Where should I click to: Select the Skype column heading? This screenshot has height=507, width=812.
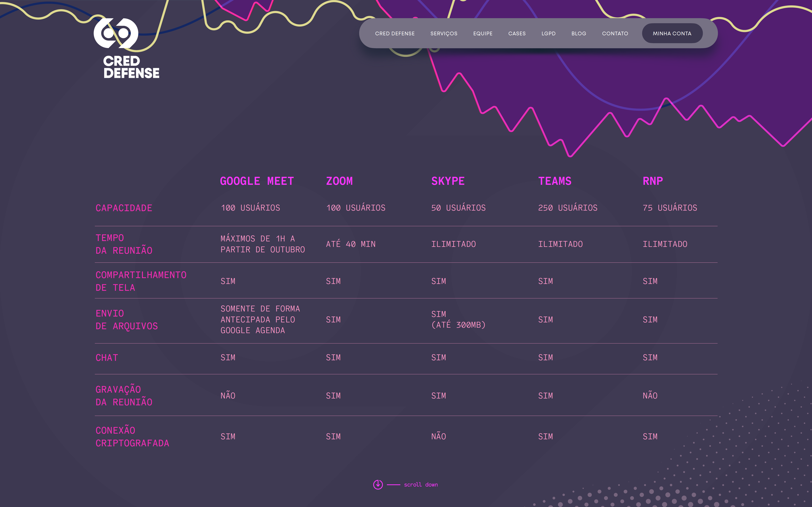(448, 181)
